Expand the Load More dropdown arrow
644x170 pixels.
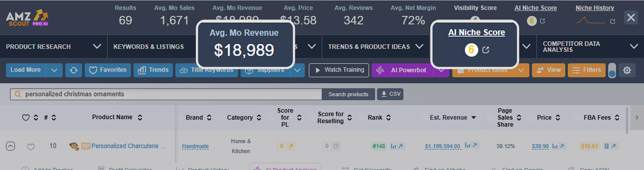tap(54, 70)
